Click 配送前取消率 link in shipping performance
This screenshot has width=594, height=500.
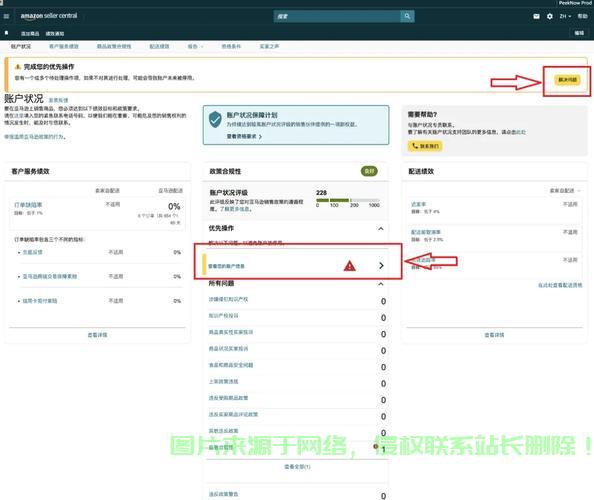pyautogui.click(x=426, y=232)
